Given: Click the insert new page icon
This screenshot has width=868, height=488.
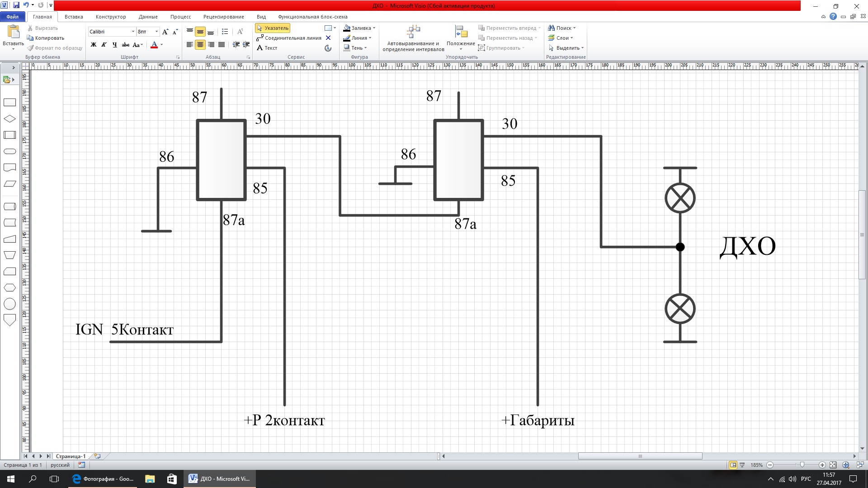Looking at the screenshot, I should (97, 456).
